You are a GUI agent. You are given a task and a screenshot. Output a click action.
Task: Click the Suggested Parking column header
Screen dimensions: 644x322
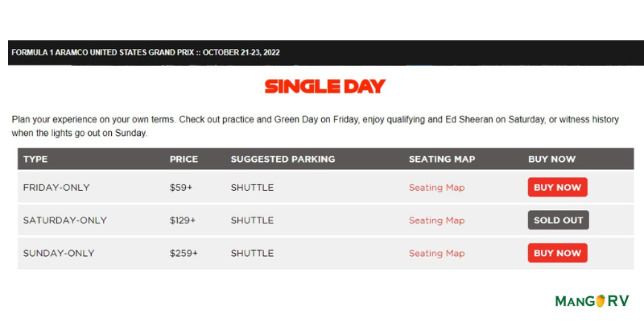pos(283,159)
